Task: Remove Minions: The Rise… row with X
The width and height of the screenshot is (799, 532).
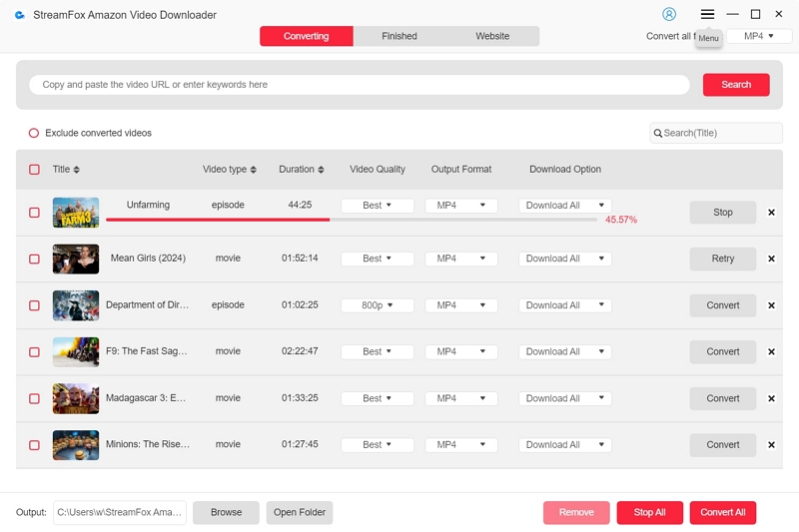Action: pyautogui.click(x=771, y=445)
